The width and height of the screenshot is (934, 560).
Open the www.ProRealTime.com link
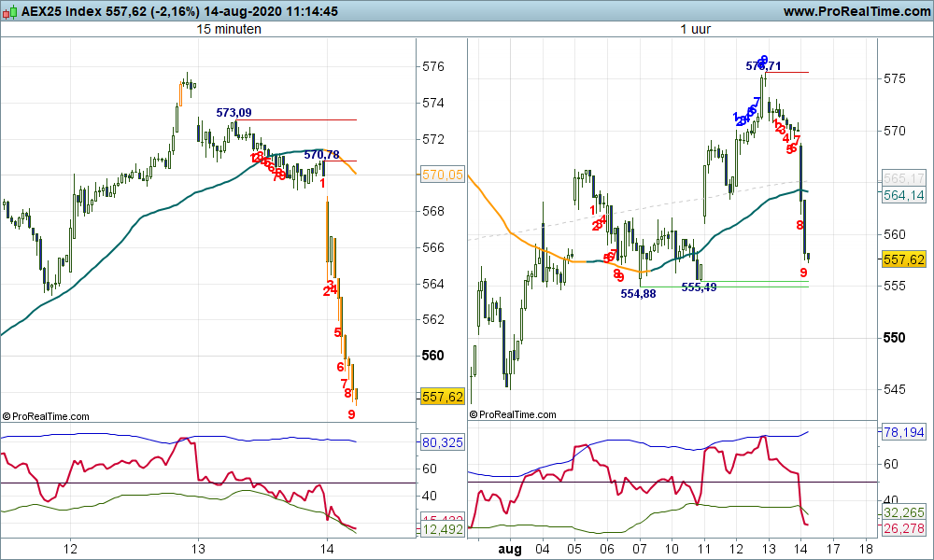pos(856,11)
